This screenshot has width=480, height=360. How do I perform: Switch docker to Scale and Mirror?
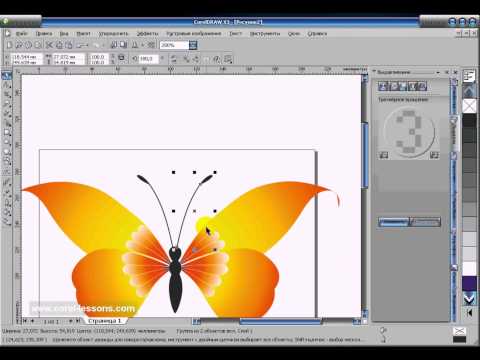pos(403,86)
